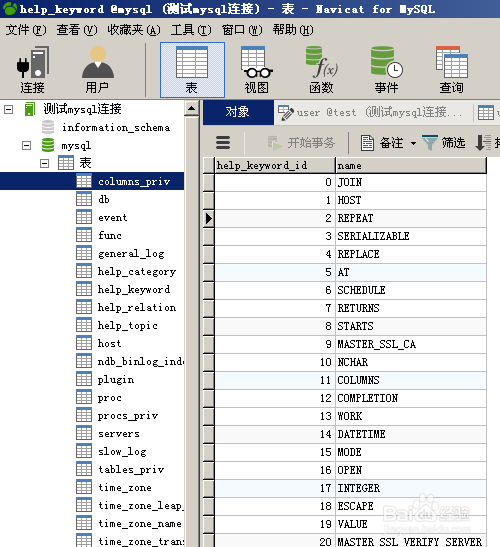Collapse the 测试mysql连接 connection node
This screenshot has height=547, width=500.
click(x=8, y=110)
